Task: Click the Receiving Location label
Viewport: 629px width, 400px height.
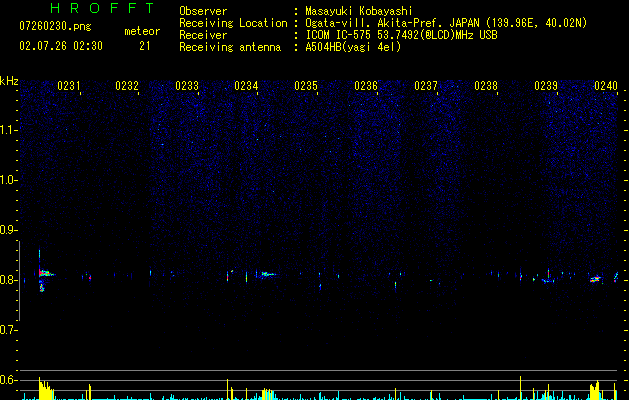Action: [x=233, y=23]
